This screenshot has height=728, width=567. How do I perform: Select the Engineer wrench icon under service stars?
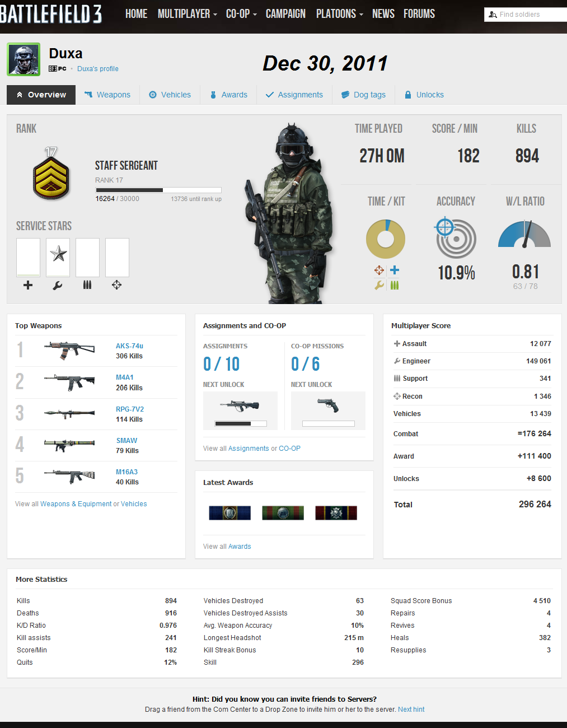(x=57, y=285)
